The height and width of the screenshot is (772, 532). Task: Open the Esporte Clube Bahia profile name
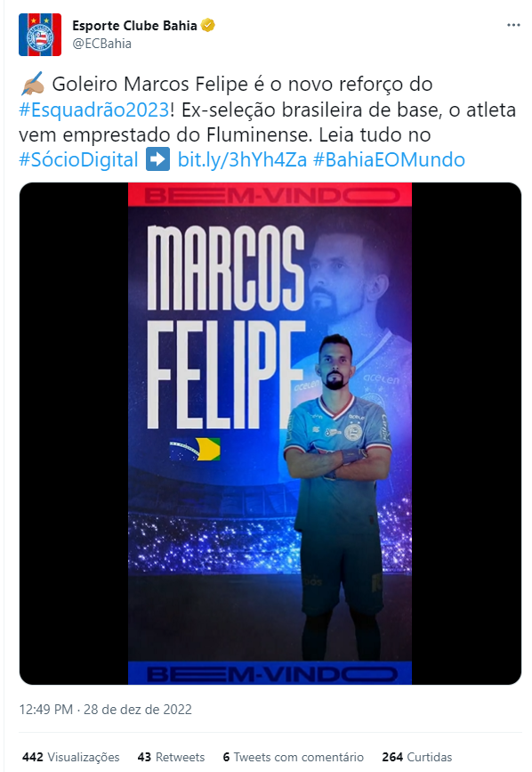click(134, 26)
